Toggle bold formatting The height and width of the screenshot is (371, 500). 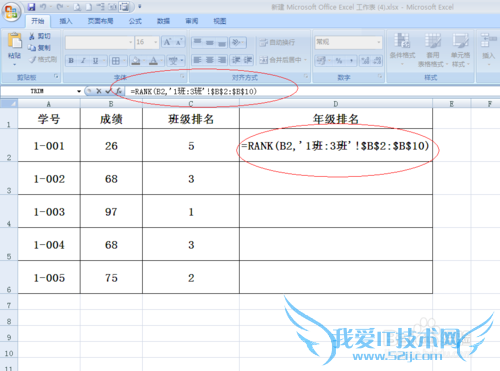(71, 61)
